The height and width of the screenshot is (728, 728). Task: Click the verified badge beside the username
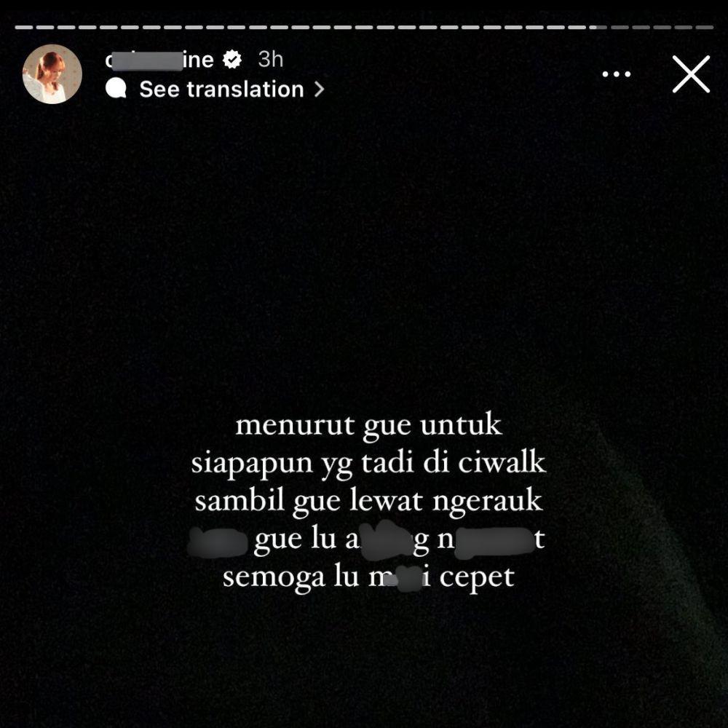tap(232, 60)
